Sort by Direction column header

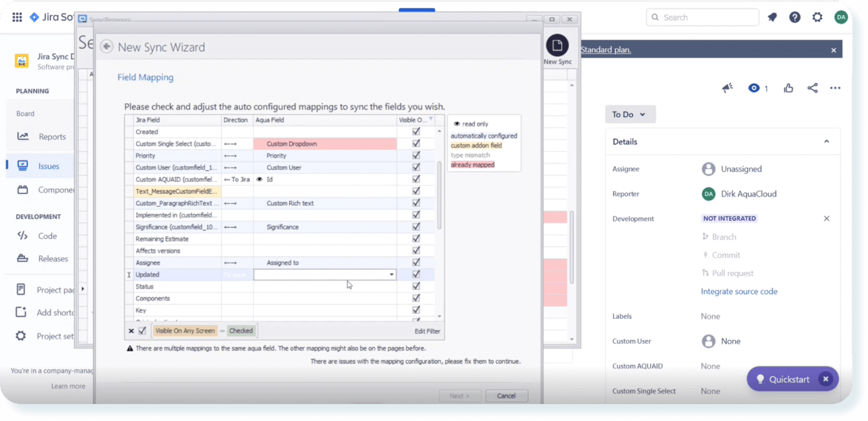pyautogui.click(x=237, y=120)
